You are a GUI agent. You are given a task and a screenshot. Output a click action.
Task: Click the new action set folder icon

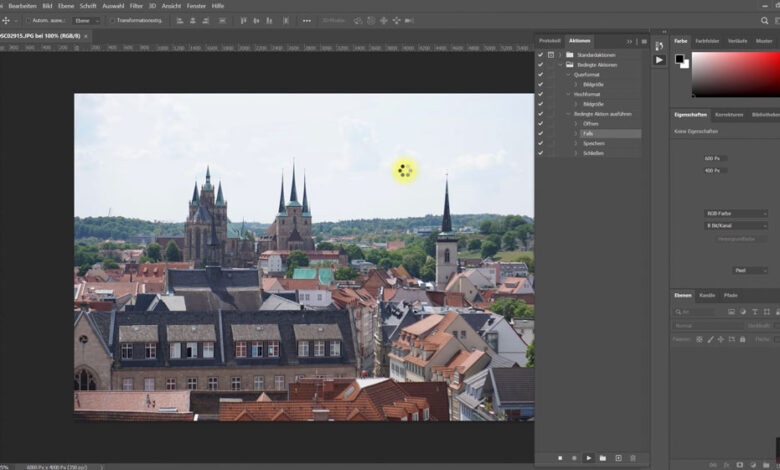(x=603, y=457)
